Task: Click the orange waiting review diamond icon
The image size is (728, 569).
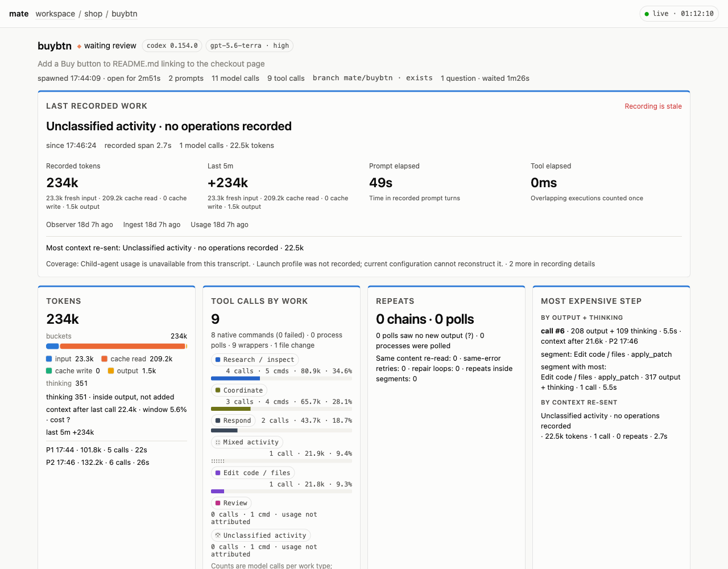Action: click(79, 46)
